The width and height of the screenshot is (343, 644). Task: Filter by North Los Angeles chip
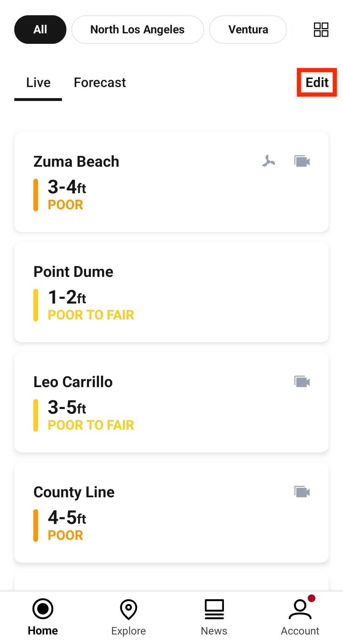point(138,30)
